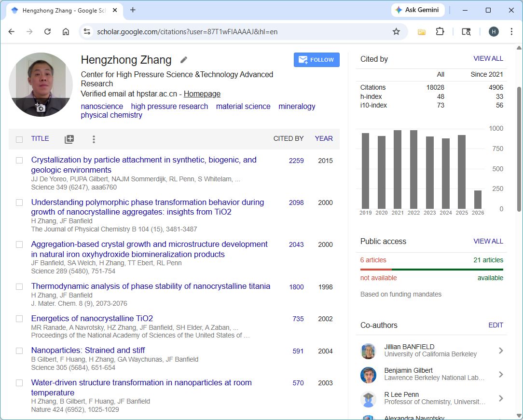The width and height of the screenshot is (523, 420).
Task: Open the Homepage link
Action: 202,94
